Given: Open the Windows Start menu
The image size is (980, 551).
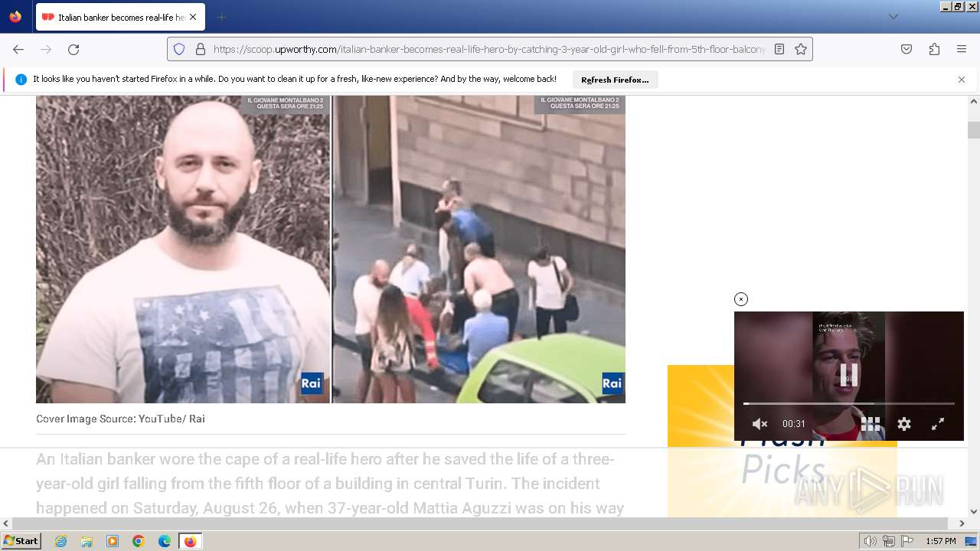Looking at the screenshot, I should coord(21,541).
